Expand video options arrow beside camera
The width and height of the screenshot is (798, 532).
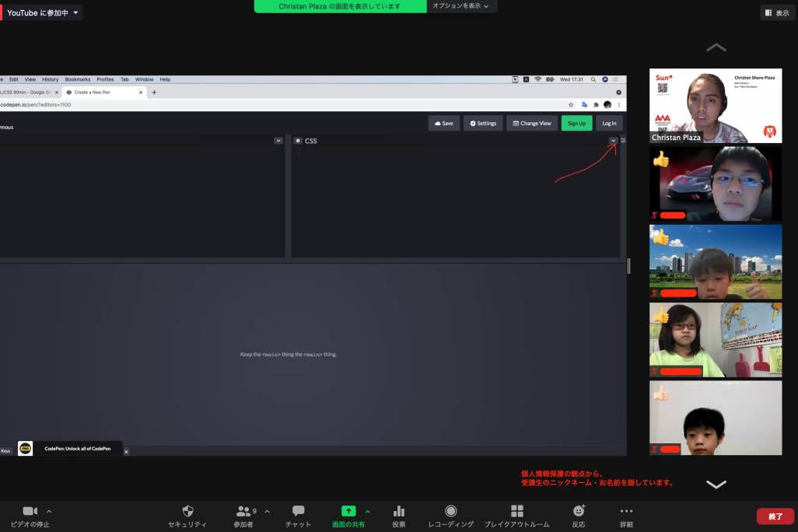[49, 511]
